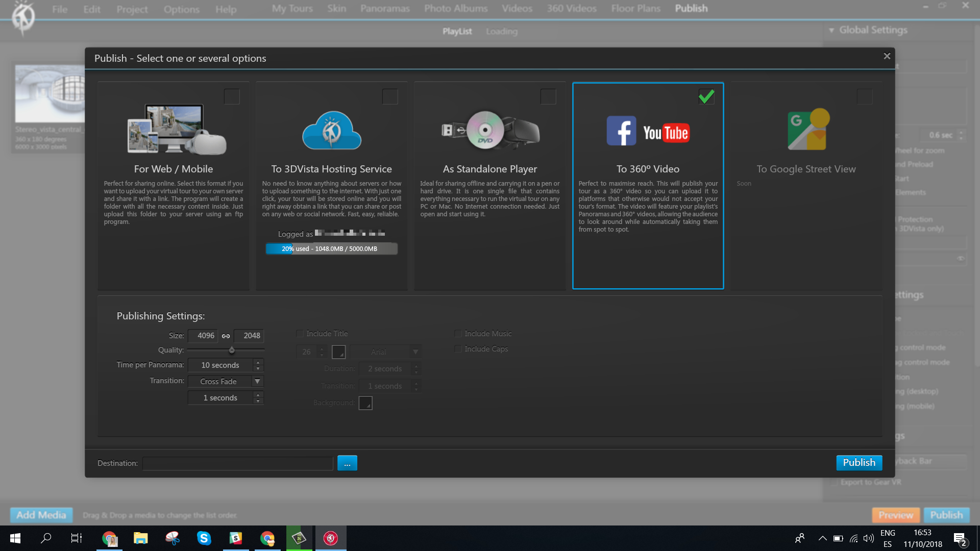Open the Edit menu
The height and width of the screenshot is (551, 980).
(92, 9)
